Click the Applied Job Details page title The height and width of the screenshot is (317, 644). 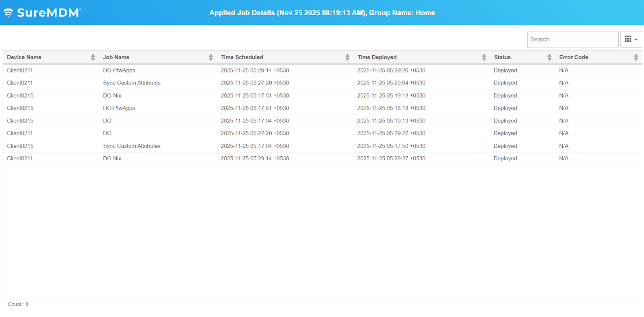[x=322, y=13]
